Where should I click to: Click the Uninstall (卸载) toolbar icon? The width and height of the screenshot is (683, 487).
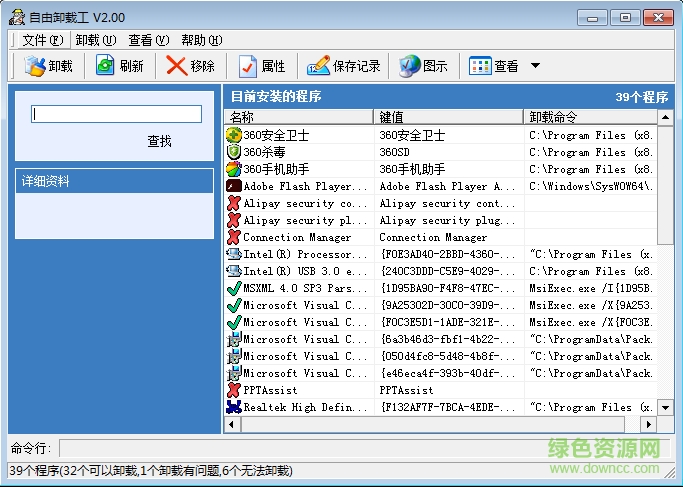[35, 66]
